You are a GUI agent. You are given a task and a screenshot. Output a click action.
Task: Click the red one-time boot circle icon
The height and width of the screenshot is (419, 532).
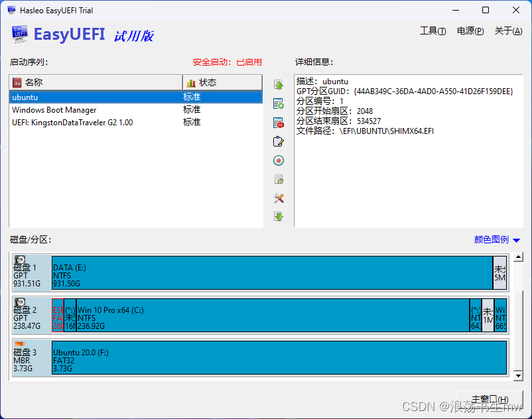pyautogui.click(x=279, y=160)
